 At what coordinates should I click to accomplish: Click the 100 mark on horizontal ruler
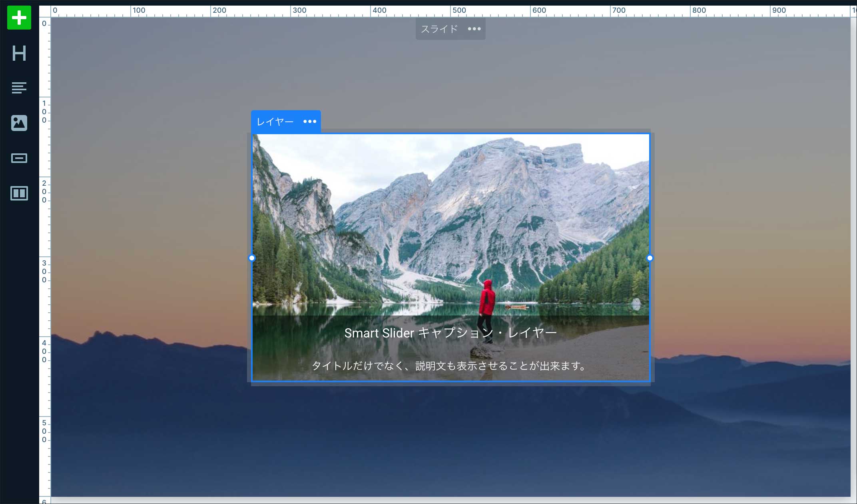pos(139,10)
